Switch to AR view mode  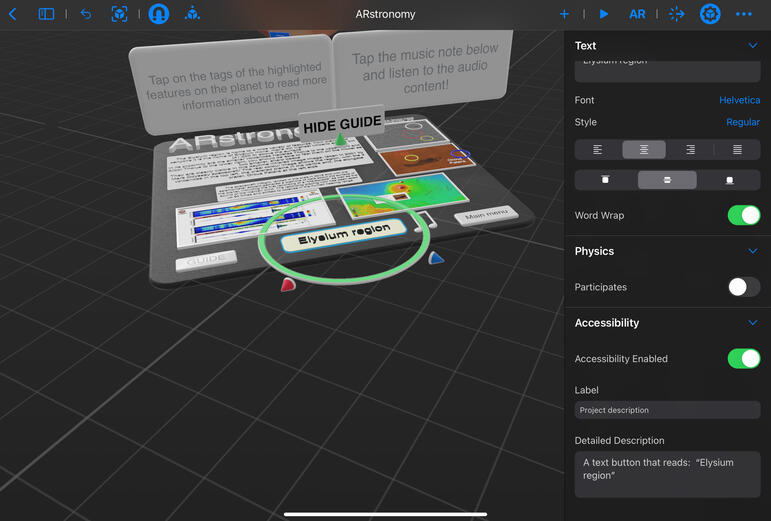[x=637, y=14]
